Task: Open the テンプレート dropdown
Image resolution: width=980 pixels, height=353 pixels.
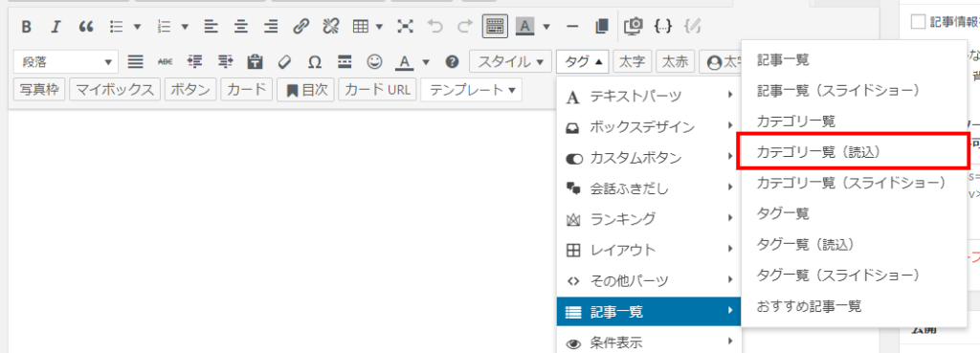Action: (x=471, y=89)
